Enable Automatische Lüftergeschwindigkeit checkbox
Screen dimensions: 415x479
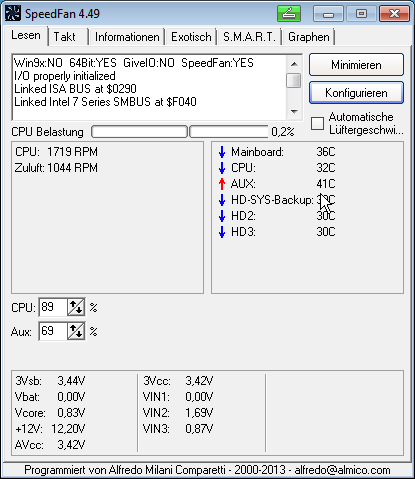[317, 124]
